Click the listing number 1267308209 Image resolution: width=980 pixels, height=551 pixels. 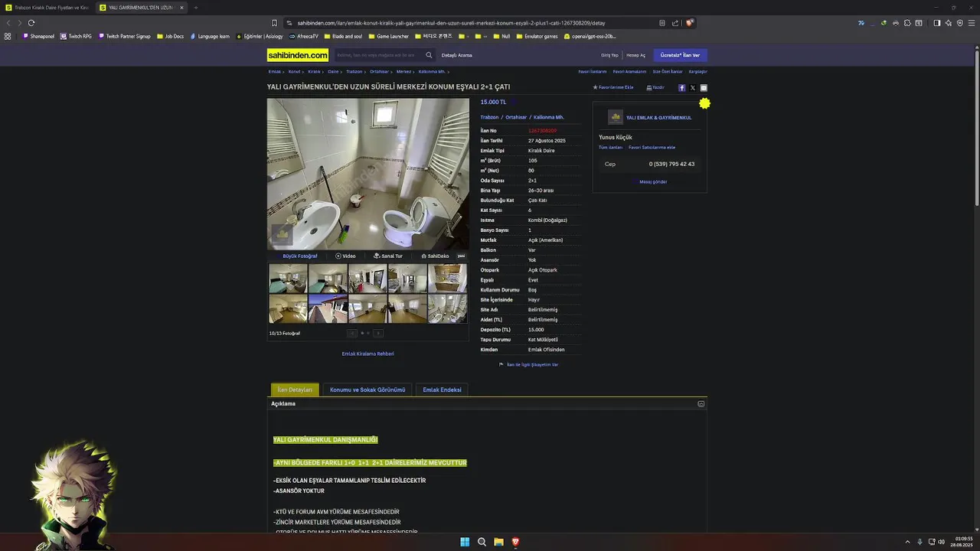click(542, 131)
